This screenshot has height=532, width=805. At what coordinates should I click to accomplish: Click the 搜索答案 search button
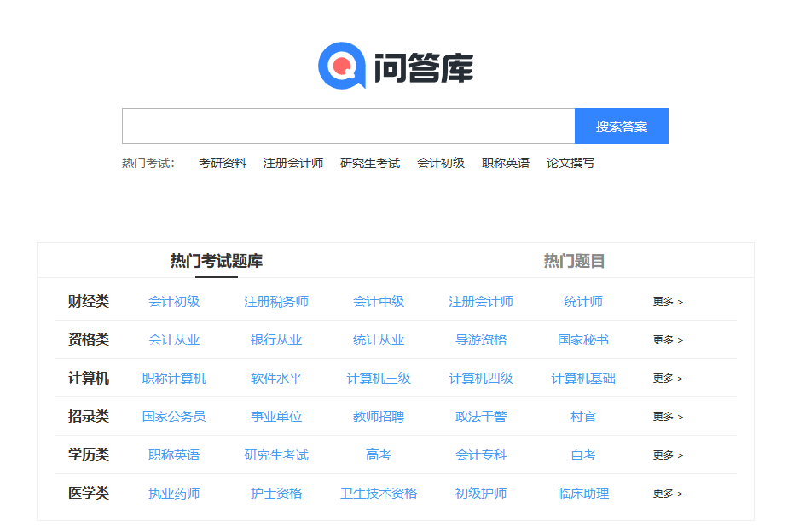(x=622, y=126)
